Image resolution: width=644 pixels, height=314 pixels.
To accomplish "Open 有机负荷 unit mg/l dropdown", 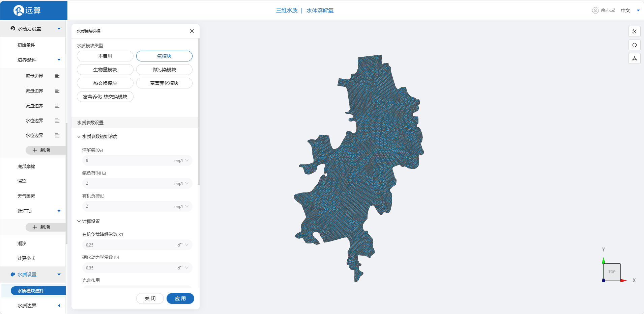I will point(182,206).
